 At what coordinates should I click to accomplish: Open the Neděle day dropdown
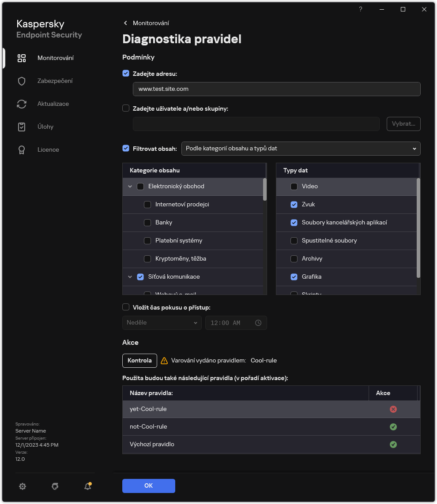click(162, 322)
